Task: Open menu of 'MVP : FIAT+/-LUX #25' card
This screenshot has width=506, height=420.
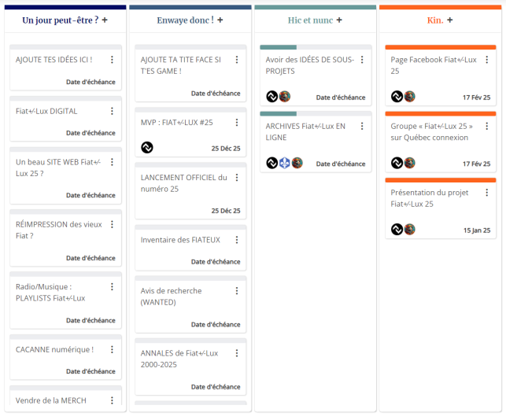Action: [x=237, y=123]
